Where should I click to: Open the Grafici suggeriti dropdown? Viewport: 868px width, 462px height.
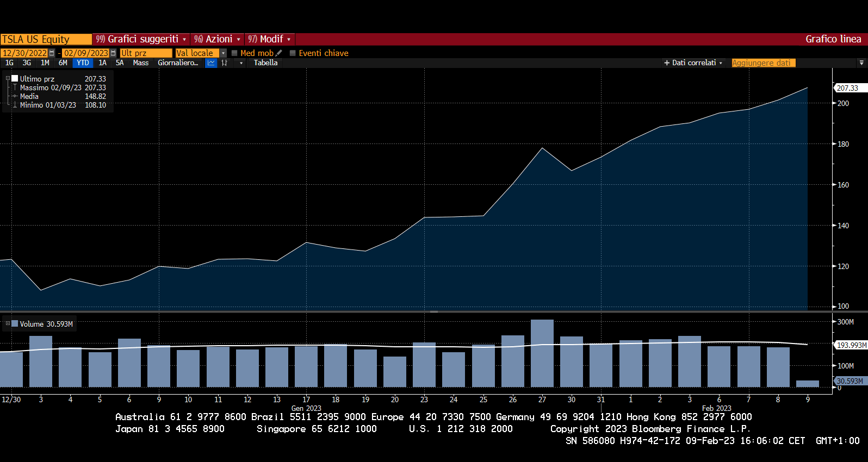[x=141, y=39]
